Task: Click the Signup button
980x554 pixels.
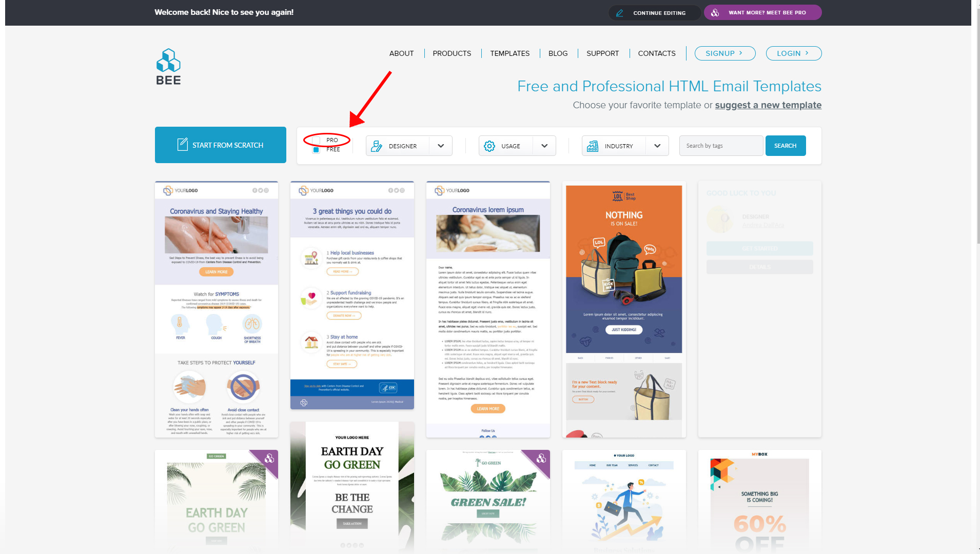Action: pos(725,53)
